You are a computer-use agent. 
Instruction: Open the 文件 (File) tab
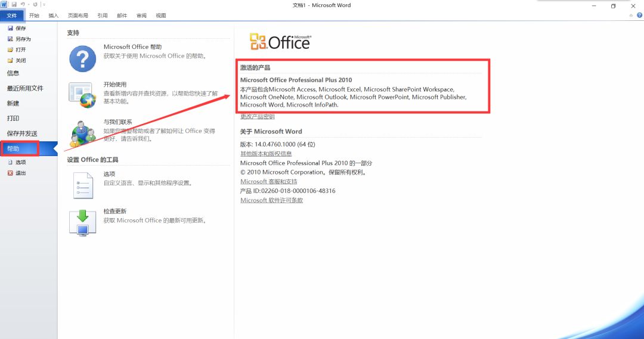12,15
